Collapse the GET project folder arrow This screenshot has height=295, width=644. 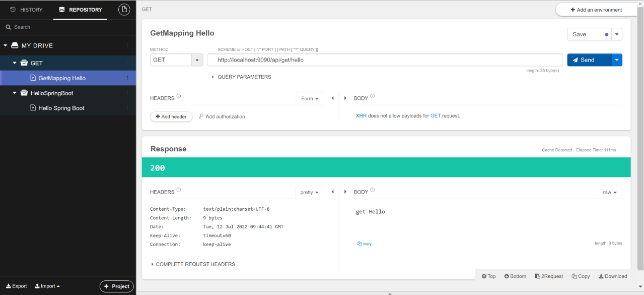(x=15, y=63)
